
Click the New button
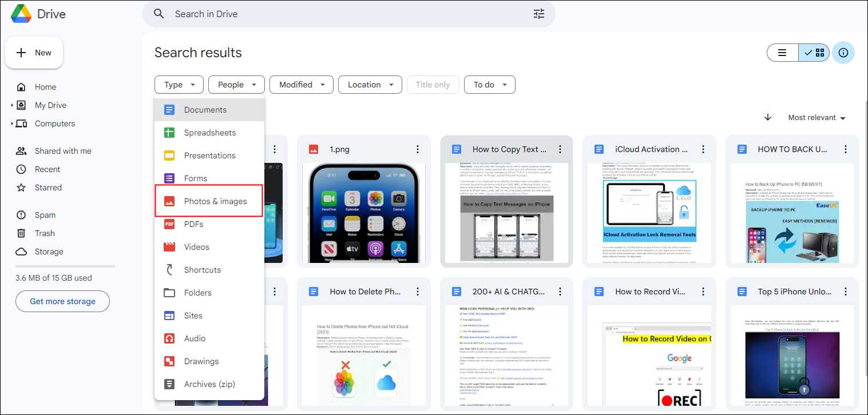pyautogui.click(x=34, y=53)
